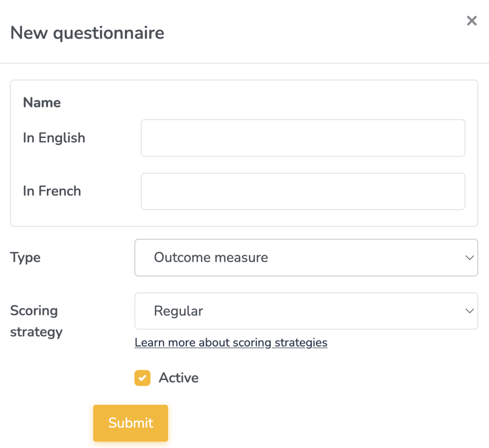Viewport: 489px width, 448px height.
Task: Open the Type dropdown showing Outcome measure
Action: tap(306, 257)
